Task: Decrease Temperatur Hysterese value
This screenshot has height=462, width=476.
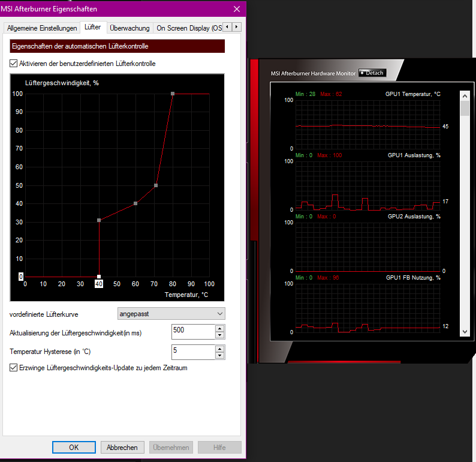Action: (220, 356)
